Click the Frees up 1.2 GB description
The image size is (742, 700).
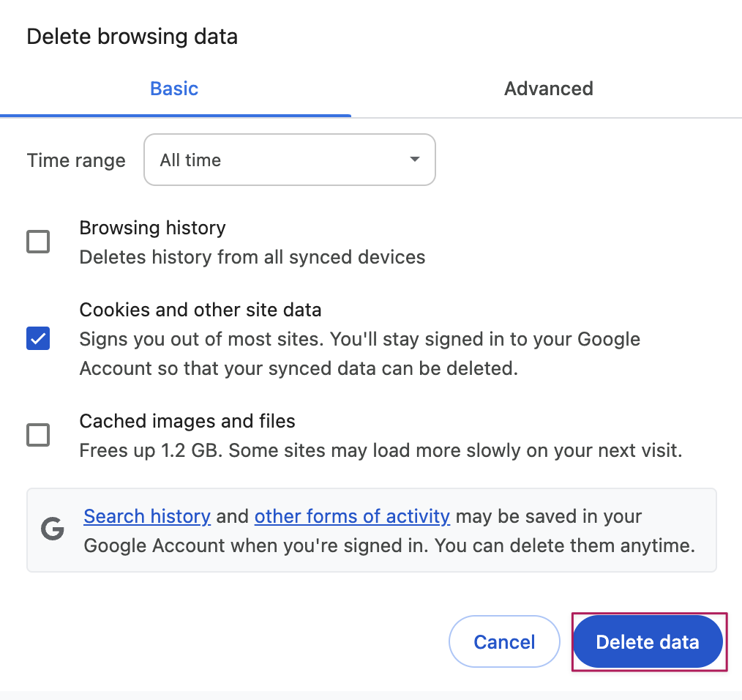[x=380, y=450]
